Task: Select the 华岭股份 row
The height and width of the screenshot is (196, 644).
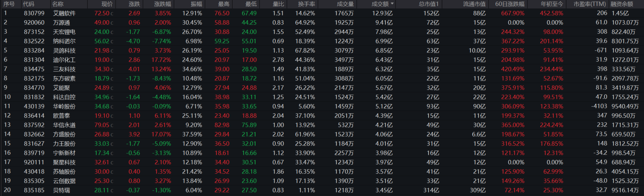Action: click(64, 106)
